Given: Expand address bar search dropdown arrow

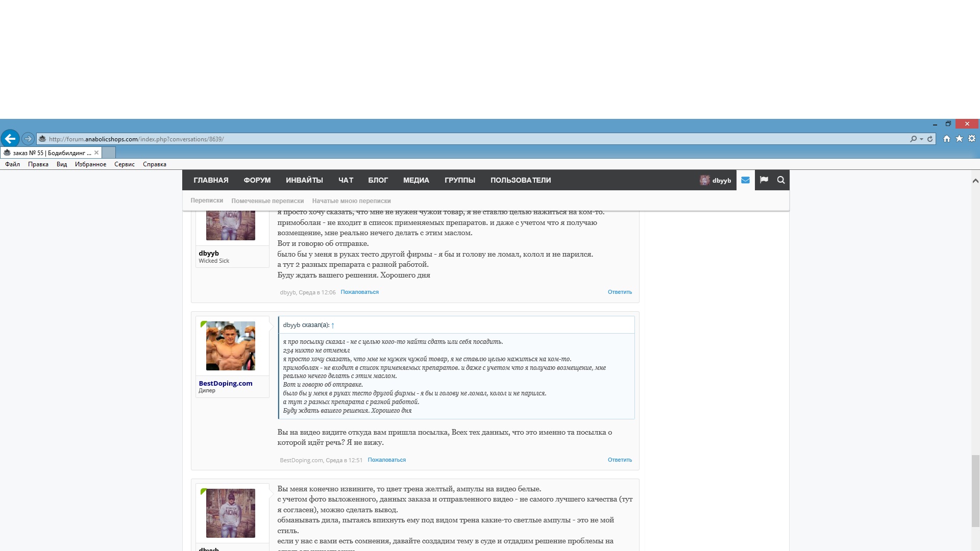Looking at the screenshot, I should tap(921, 139).
